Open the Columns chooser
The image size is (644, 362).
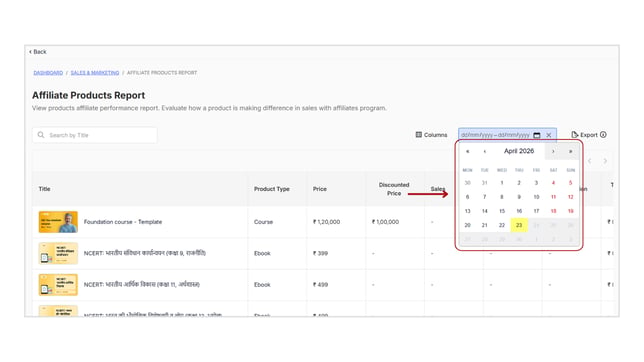pos(431,135)
